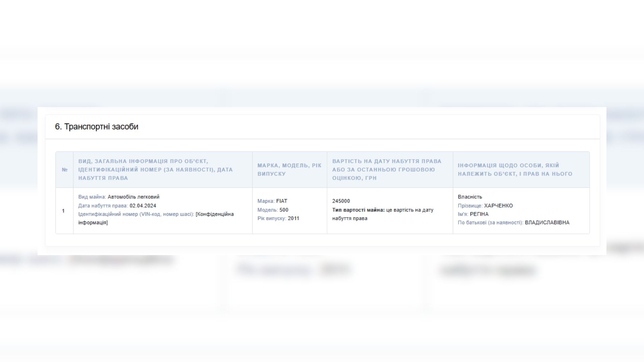Click the section heading '6. Транспортні засоби'

97,127
